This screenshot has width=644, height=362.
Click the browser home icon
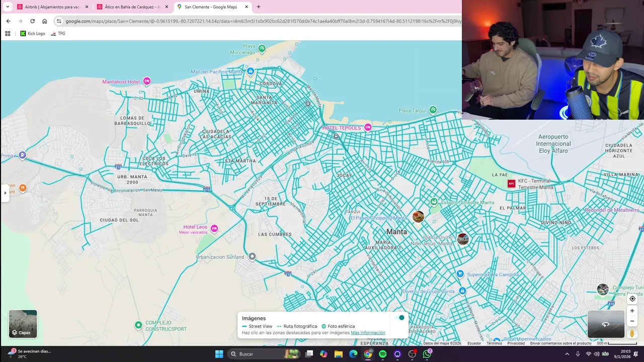[44, 21]
